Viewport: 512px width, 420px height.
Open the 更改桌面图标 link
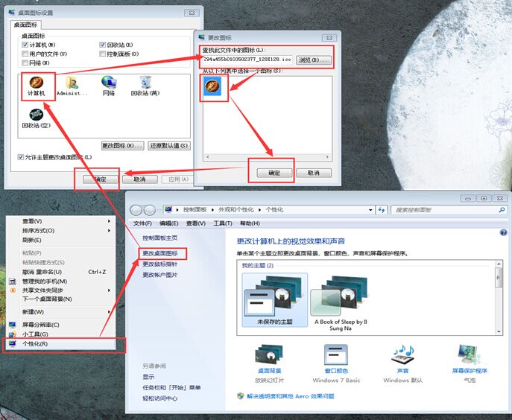pos(160,253)
